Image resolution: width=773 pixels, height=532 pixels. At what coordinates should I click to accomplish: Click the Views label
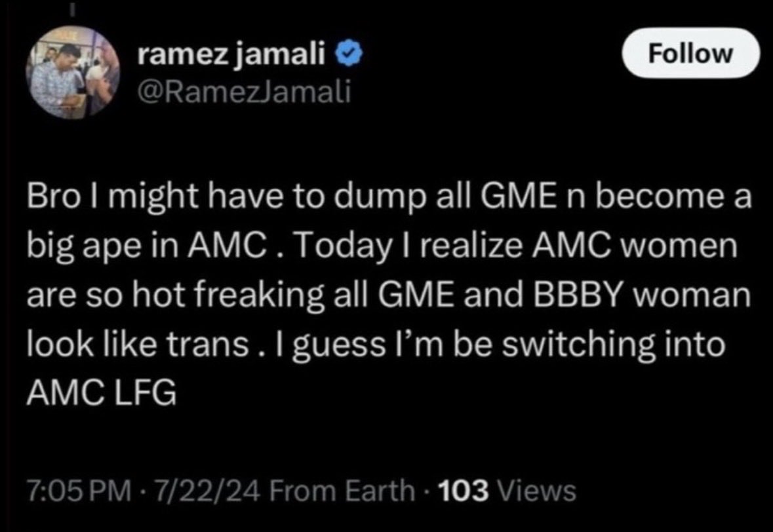537,491
